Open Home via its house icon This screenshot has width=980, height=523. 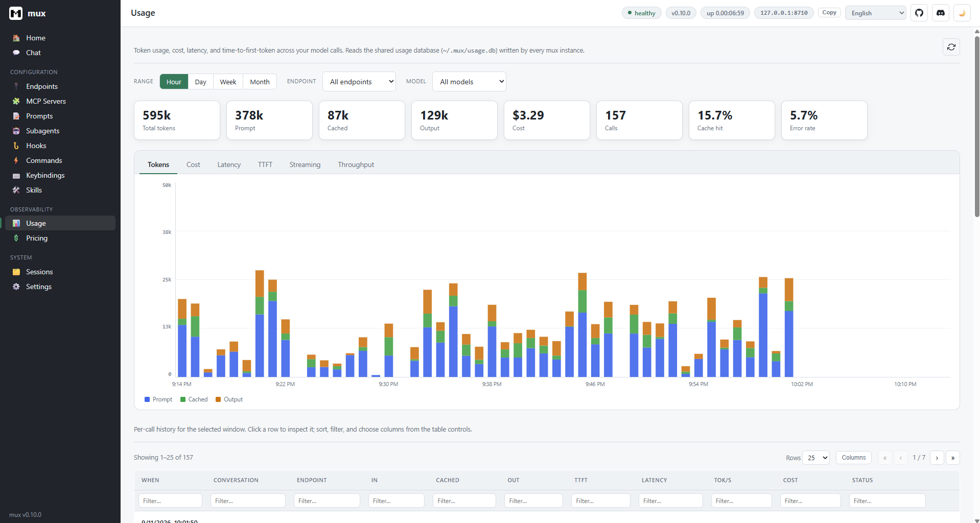(x=16, y=38)
